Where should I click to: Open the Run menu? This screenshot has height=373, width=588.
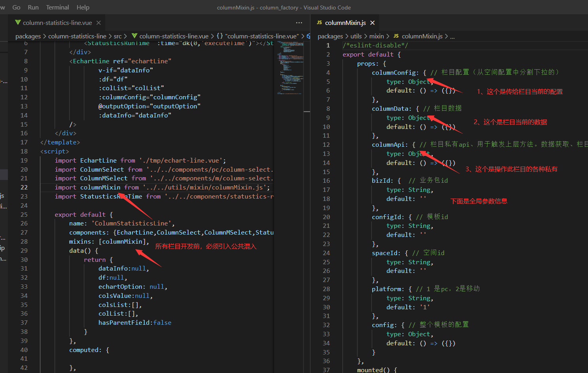pos(33,7)
